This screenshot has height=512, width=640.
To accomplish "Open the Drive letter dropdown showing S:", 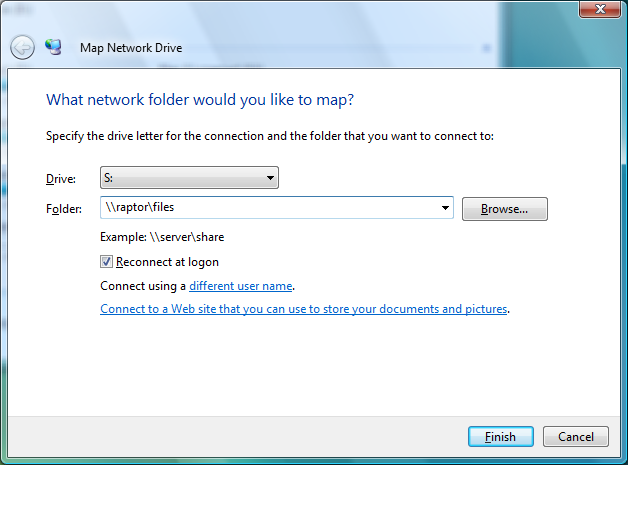I will (x=189, y=178).
